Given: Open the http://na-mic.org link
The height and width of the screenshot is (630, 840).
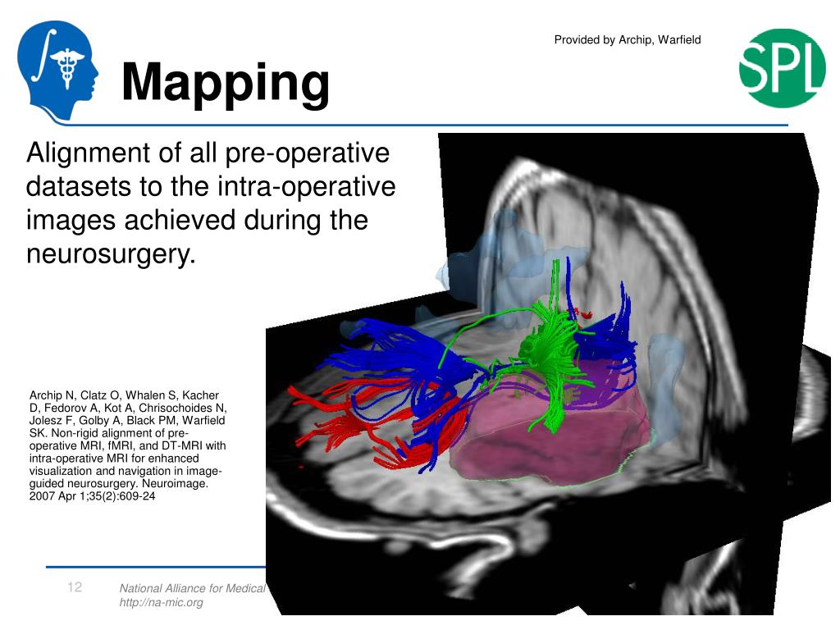Looking at the screenshot, I should (162, 602).
